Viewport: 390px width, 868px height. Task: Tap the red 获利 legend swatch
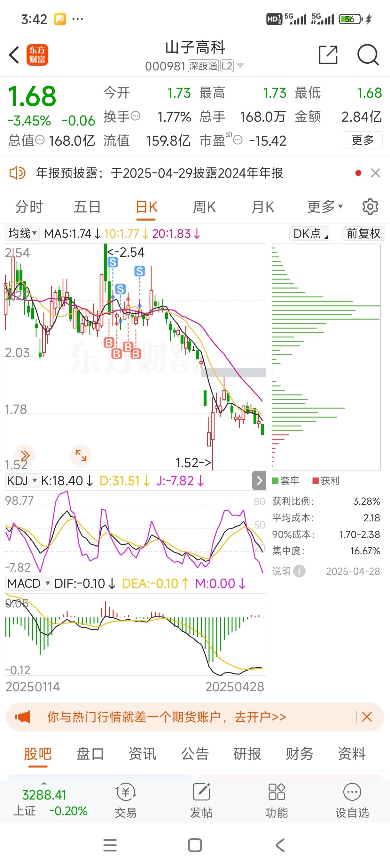(x=316, y=480)
